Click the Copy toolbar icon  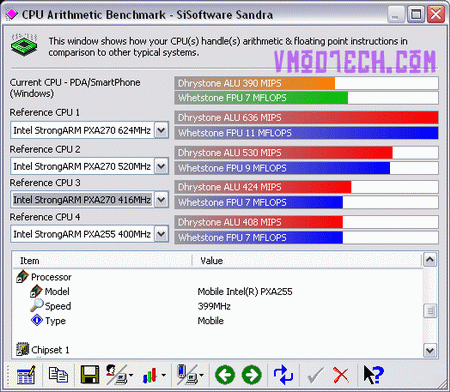coord(58,375)
